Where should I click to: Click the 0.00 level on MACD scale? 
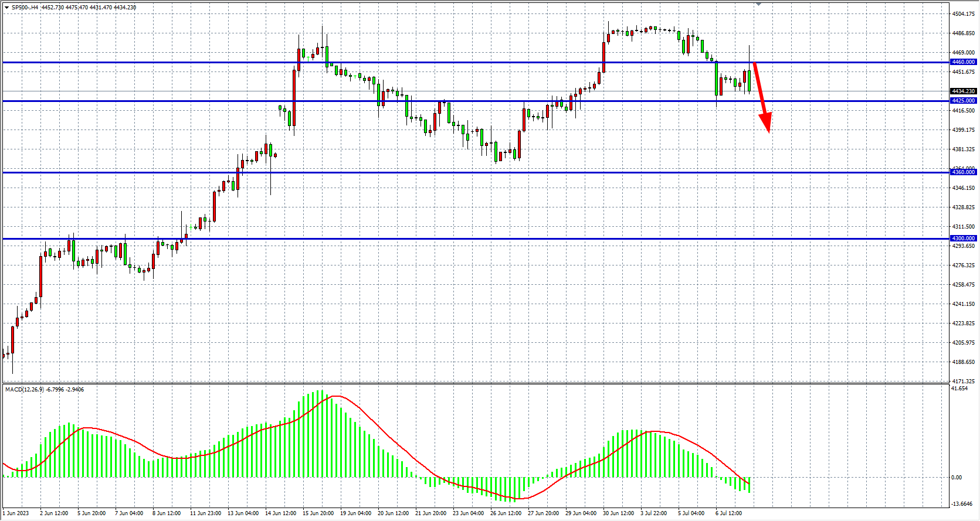tap(957, 478)
